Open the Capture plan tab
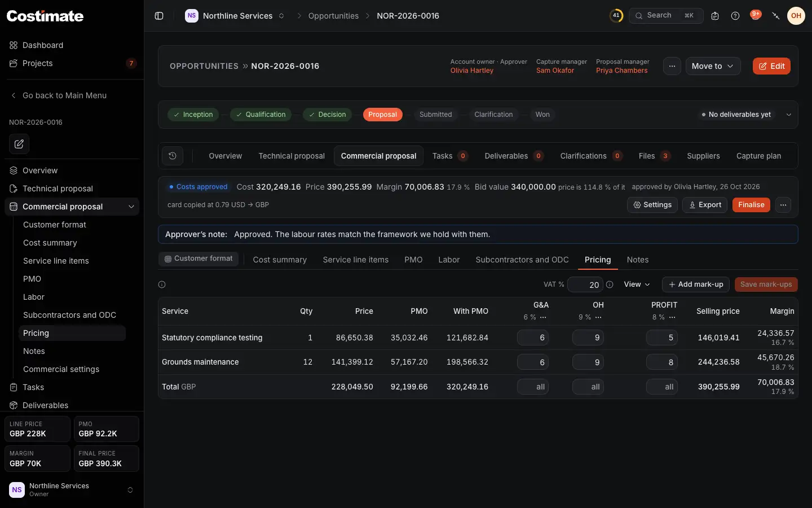 [758, 156]
